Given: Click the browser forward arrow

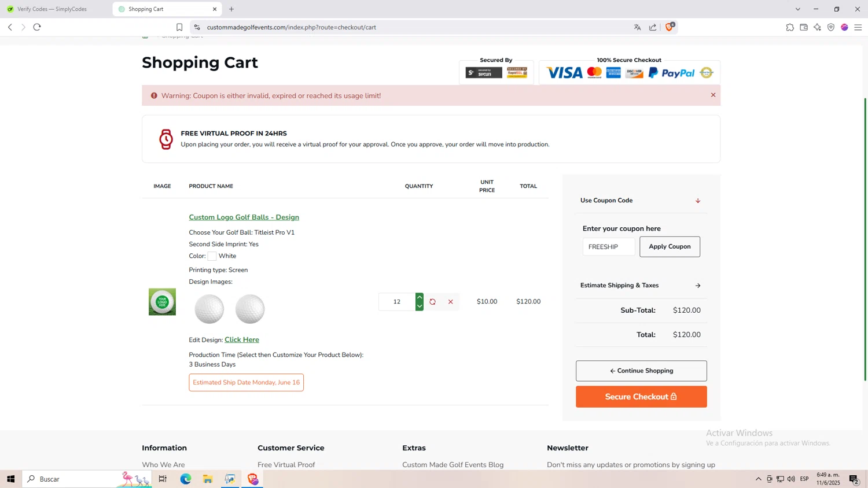Looking at the screenshot, I should [23, 27].
